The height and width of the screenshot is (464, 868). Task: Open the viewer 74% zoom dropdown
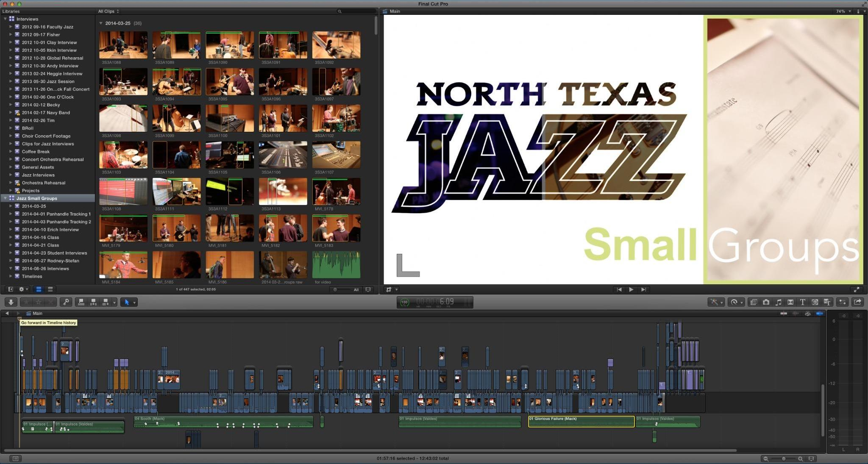pos(843,11)
